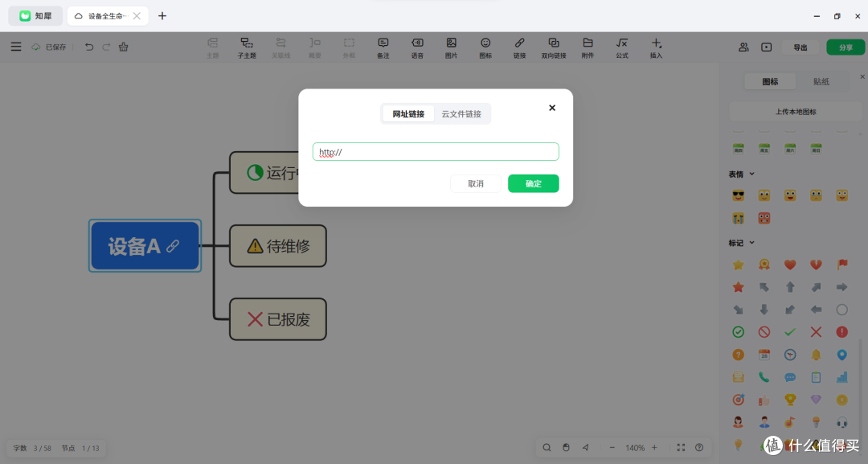Image resolution: width=868 pixels, height=464 pixels.
Task: Pick the calendar marker icon
Action: pyautogui.click(x=764, y=355)
